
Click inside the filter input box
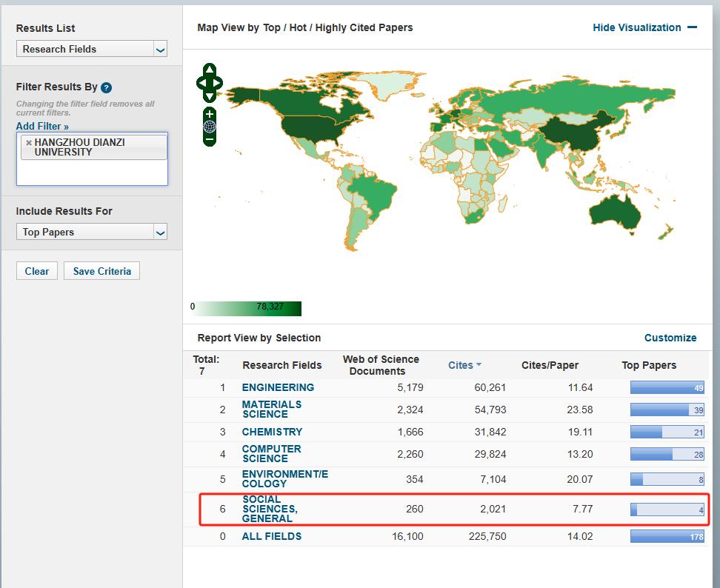tap(92, 173)
